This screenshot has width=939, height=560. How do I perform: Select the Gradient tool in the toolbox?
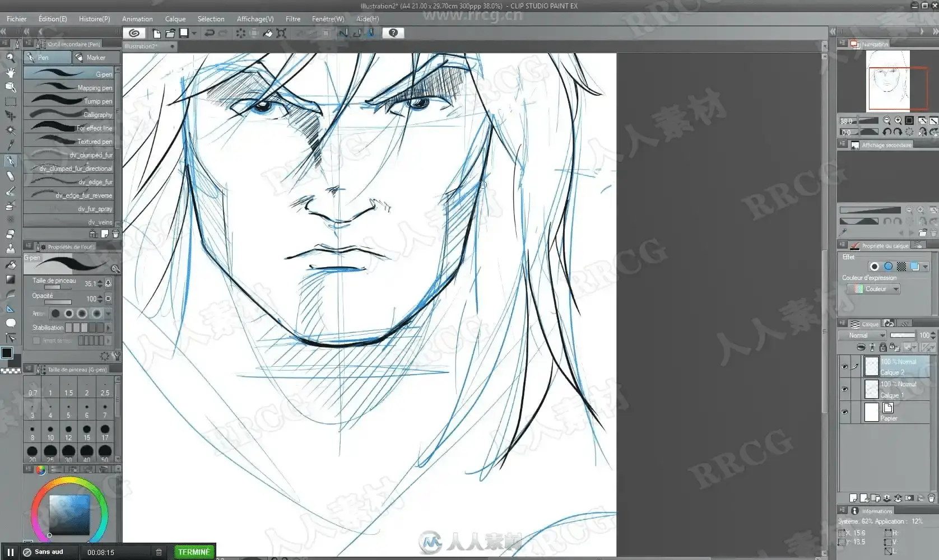click(10, 279)
